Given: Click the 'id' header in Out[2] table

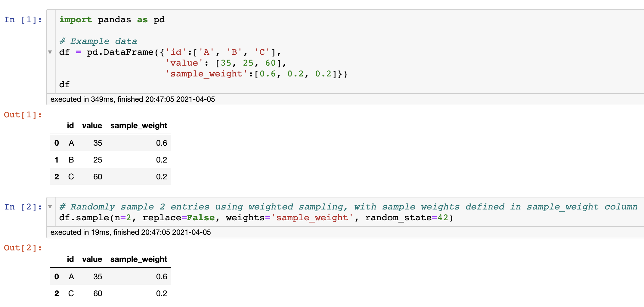Looking at the screenshot, I should (70, 259).
